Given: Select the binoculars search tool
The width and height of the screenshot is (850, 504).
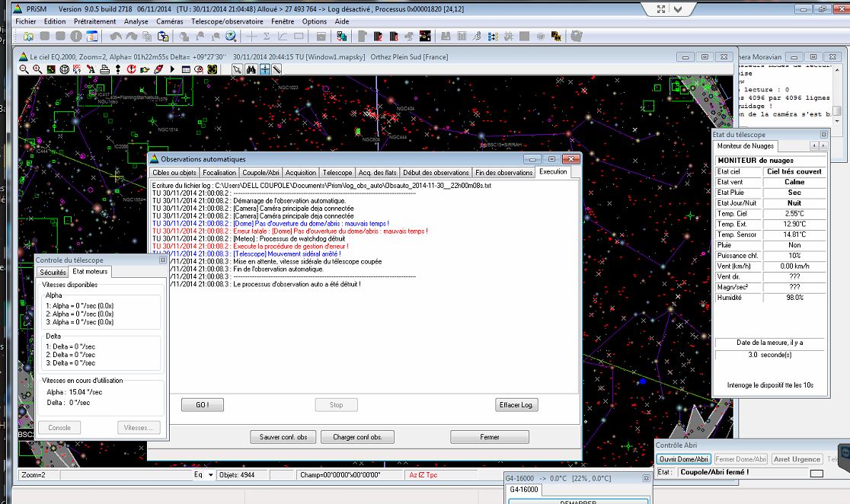Looking at the screenshot, I should pos(251,69).
